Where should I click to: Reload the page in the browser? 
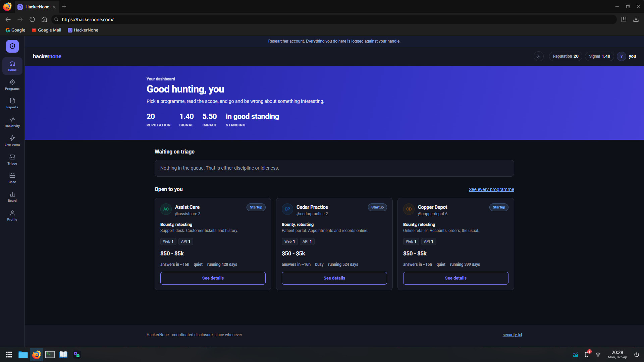[x=32, y=19]
